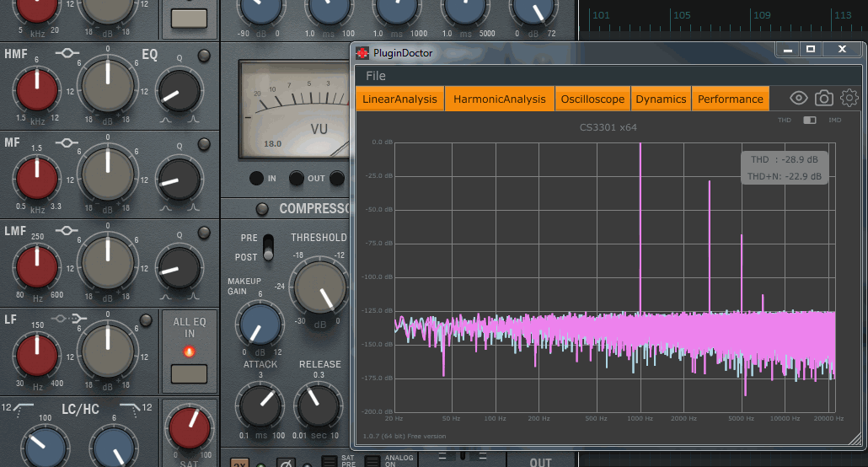Toggle the LMF band enable LED button
The image size is (868, 467).
[x=204, y=233]
